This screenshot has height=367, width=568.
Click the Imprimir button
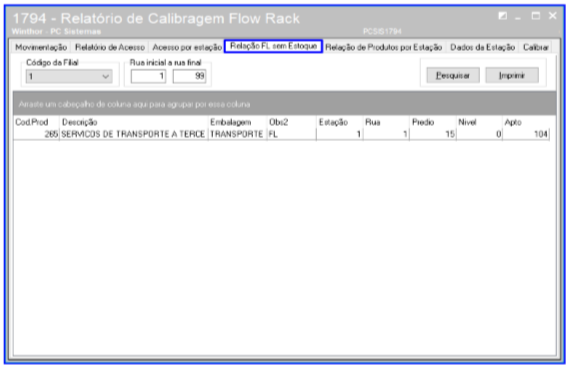(x=512, y=75)
